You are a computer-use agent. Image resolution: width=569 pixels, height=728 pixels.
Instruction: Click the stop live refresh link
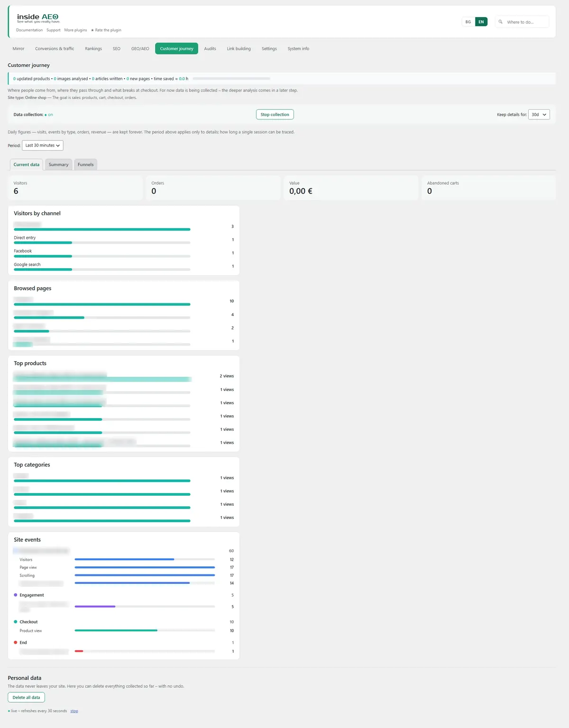click(74, 711)
